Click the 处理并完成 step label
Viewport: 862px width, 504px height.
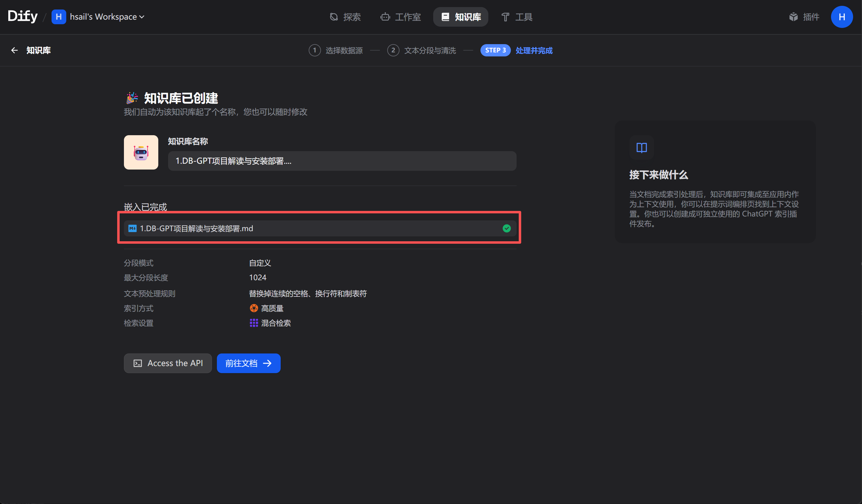click(534, 50)
